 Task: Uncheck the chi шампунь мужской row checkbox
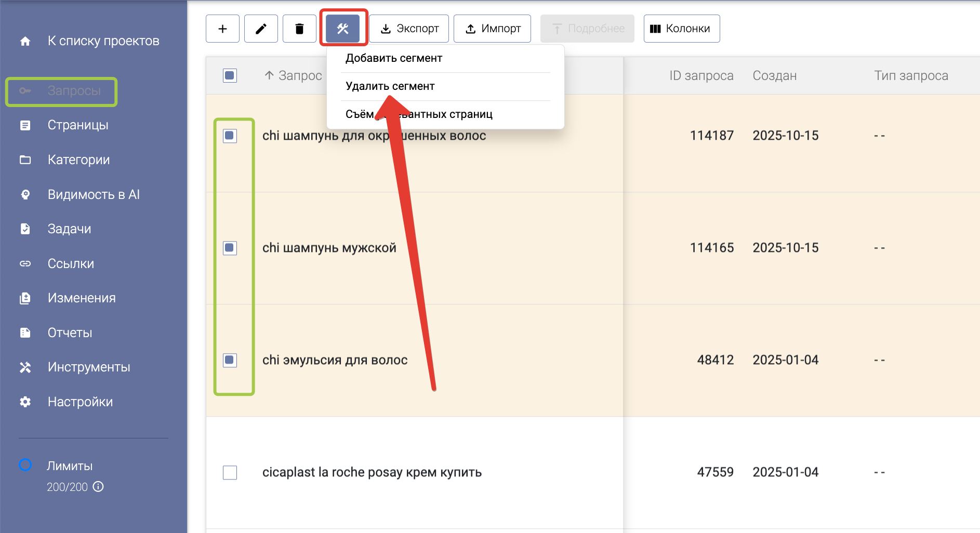[x=230, y=248]
